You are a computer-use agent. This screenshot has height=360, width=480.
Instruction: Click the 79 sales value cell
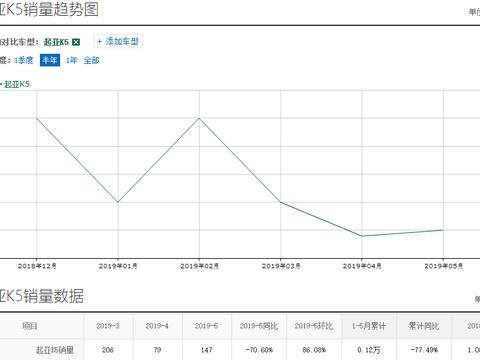(157, 350)
